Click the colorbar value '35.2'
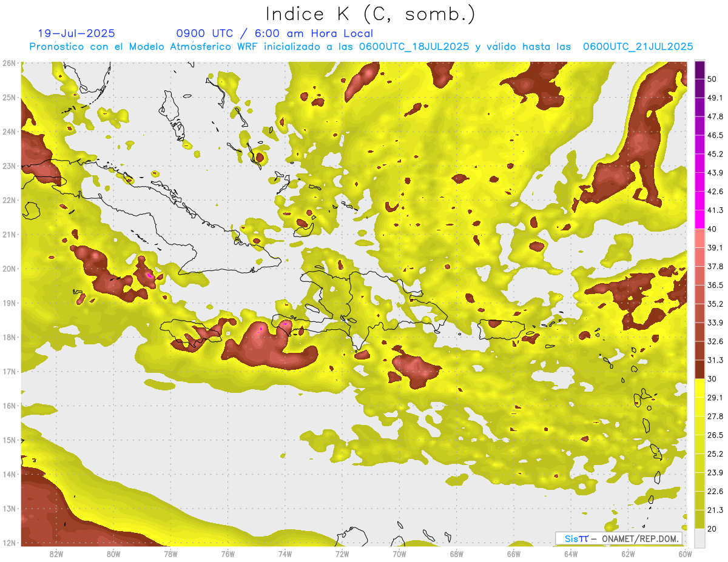Viewport: 728px width, 562px height. [x=715, y=304]
